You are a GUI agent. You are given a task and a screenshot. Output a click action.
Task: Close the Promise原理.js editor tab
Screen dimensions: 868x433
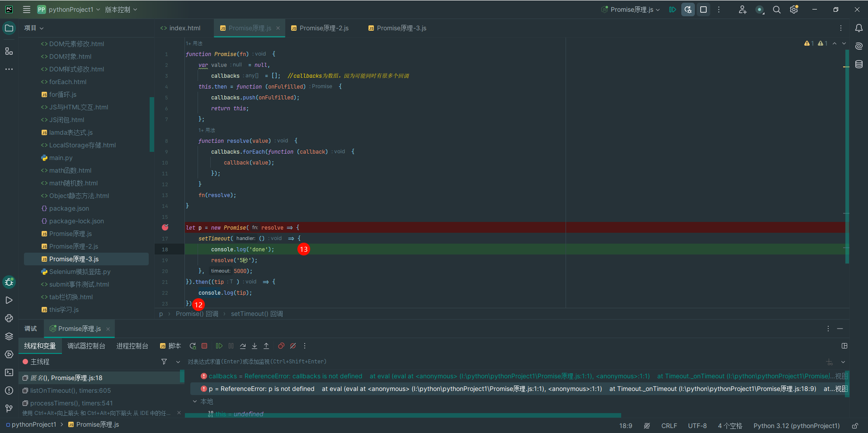point(278,28)
